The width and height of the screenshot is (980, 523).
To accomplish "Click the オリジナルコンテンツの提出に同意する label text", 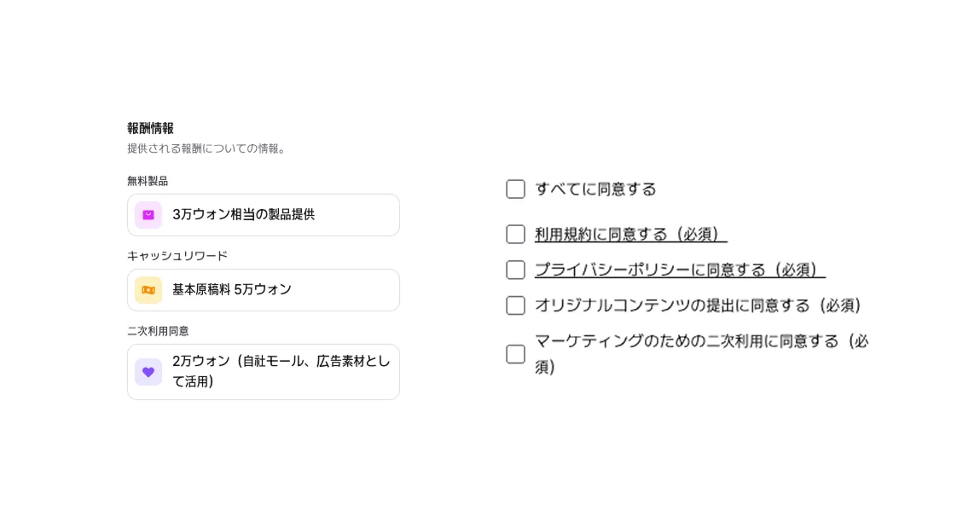I will (699, 305).
